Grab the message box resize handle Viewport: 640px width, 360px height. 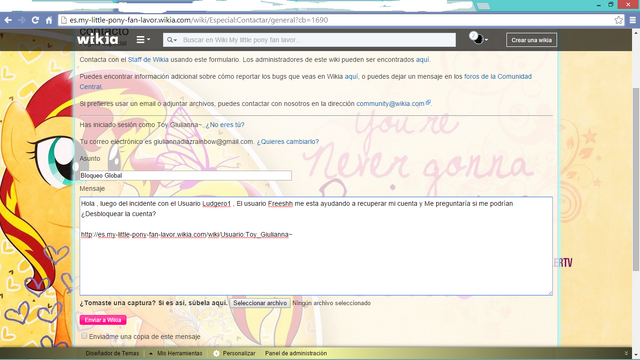(550, 292)
